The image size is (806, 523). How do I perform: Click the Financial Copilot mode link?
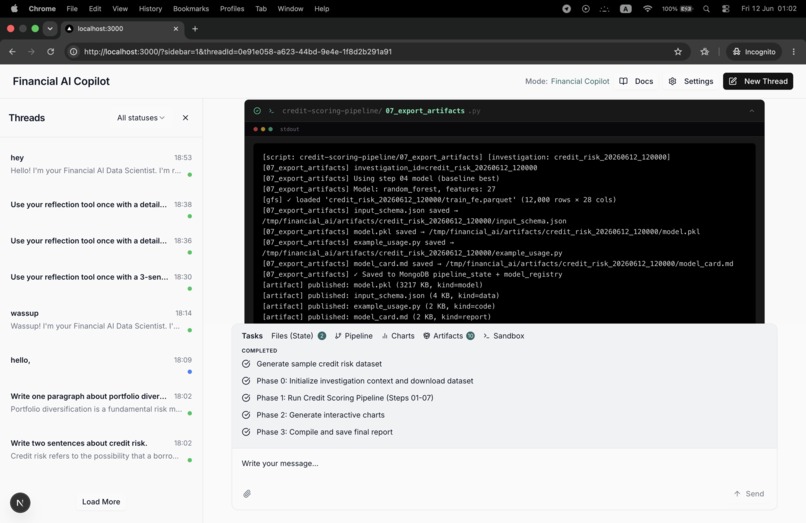tap(580, 81)
